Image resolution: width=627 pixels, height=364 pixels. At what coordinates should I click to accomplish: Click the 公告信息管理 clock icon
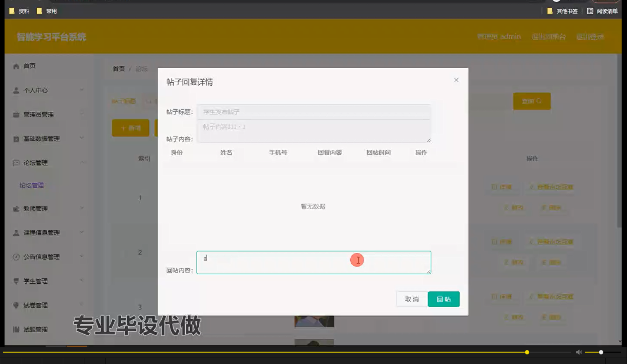[16, 257]
